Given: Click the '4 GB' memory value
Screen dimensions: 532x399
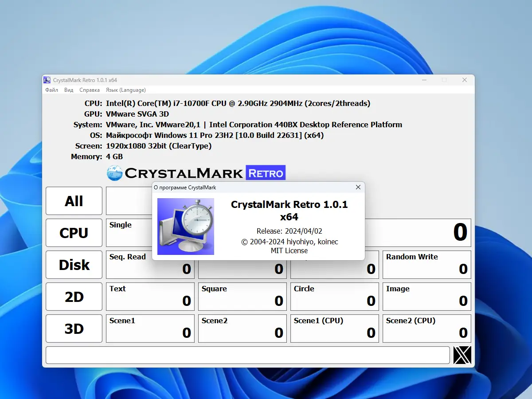Looking at the screenshot, I should click(x=114, y=156).
